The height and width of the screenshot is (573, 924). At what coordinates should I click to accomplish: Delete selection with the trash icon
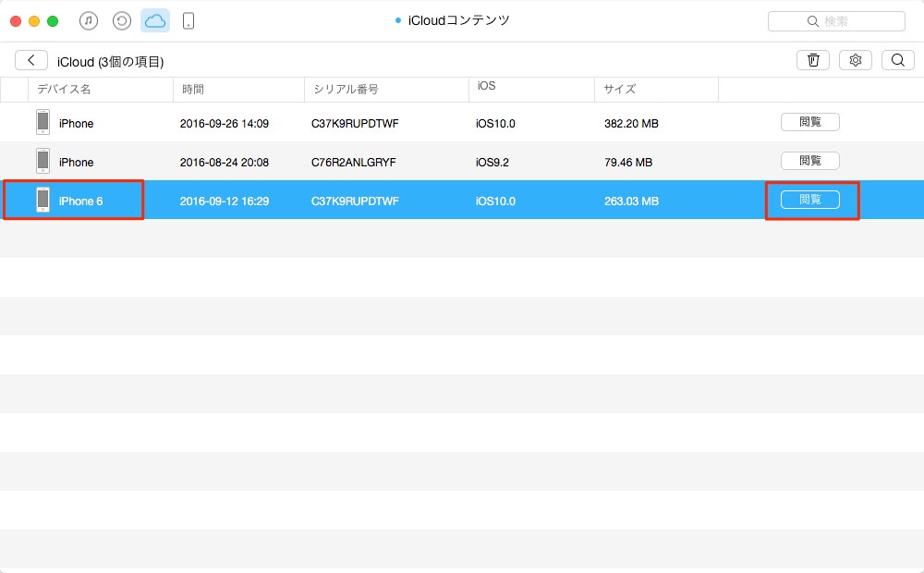(813, 60)
